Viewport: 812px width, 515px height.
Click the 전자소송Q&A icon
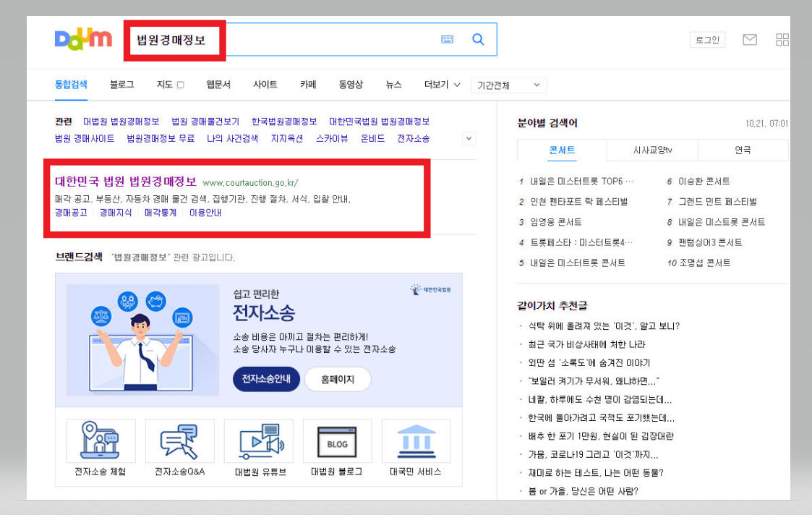180,440
